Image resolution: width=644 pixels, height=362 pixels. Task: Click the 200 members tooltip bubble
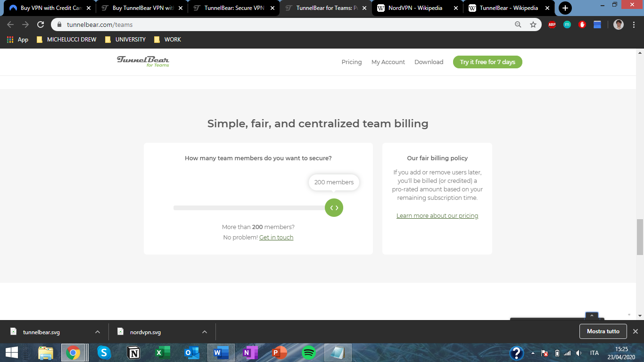[334, 182]
